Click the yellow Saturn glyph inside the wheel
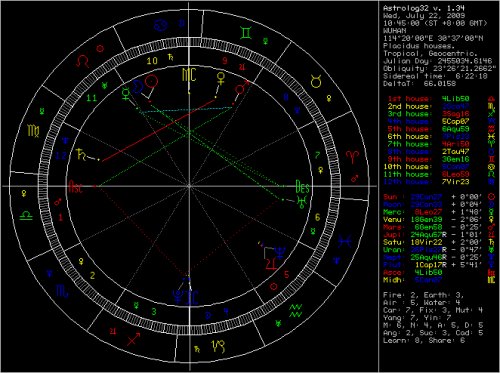This screenshot has height=373, width=500. [x=81, y=154]
